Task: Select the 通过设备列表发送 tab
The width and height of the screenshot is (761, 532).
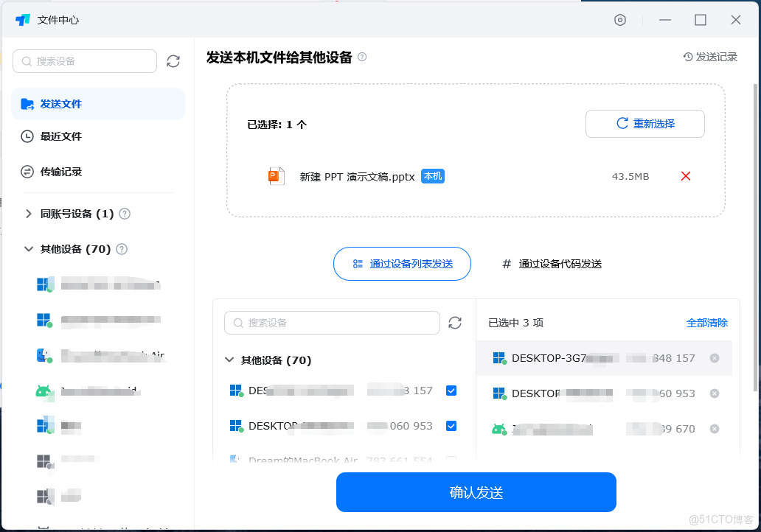Action: click(x=402, y=263)
